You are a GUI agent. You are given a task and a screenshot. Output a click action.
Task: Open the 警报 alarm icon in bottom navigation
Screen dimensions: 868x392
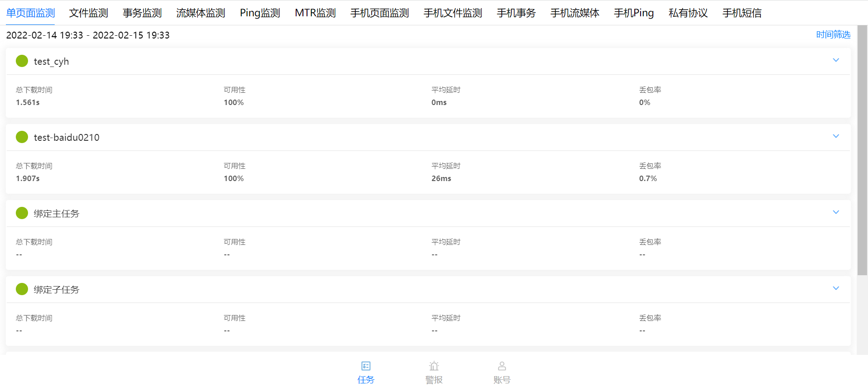click(434, 366)
